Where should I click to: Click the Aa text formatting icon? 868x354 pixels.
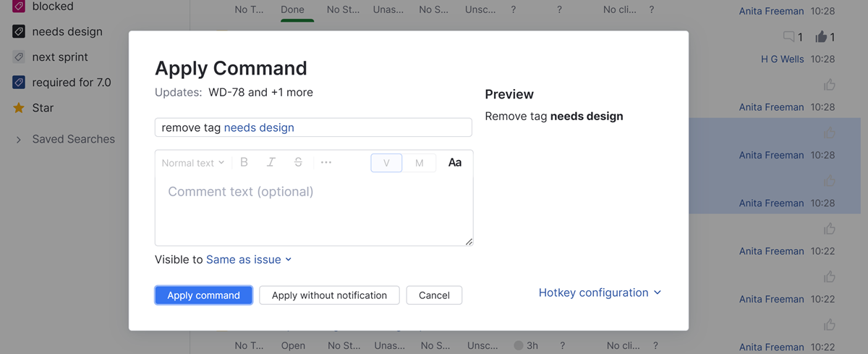[455, 162]
